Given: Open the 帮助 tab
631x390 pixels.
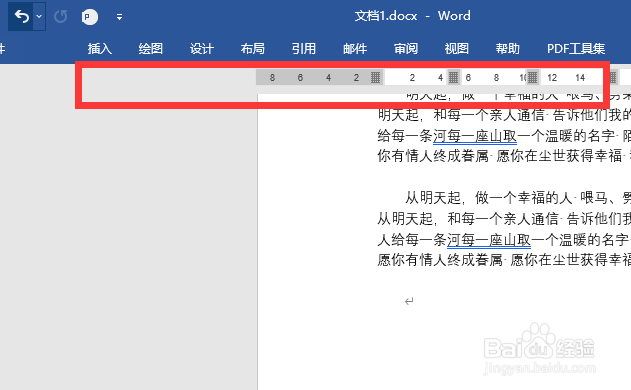Looking at the screenshot, I should [x=508, y=49].
